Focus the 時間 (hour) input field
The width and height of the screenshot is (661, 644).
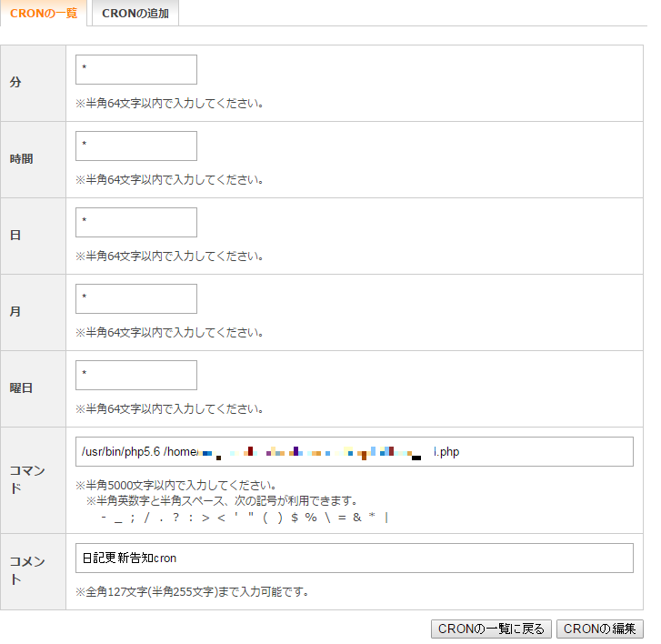click(136, 146)
